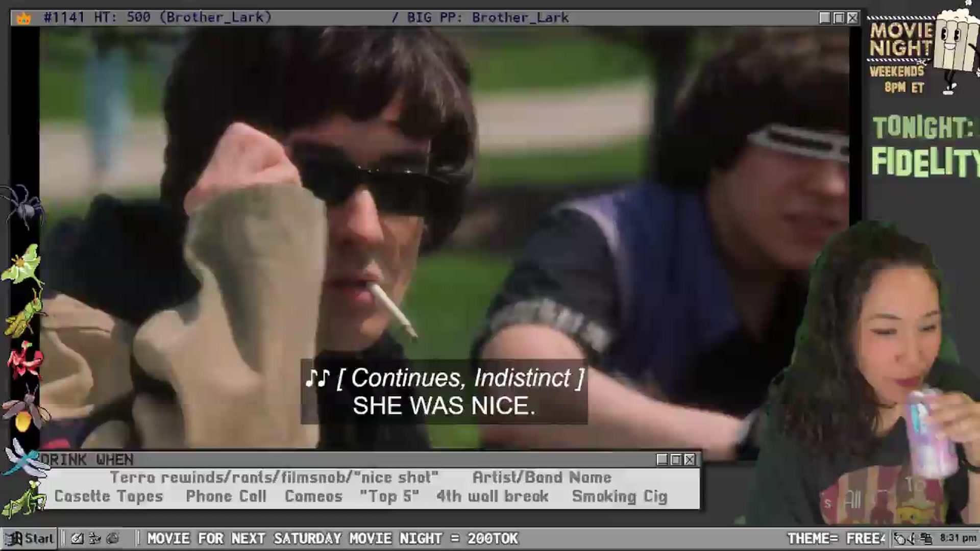
Task: Minimize the main movie window
Action: (825, 18)
